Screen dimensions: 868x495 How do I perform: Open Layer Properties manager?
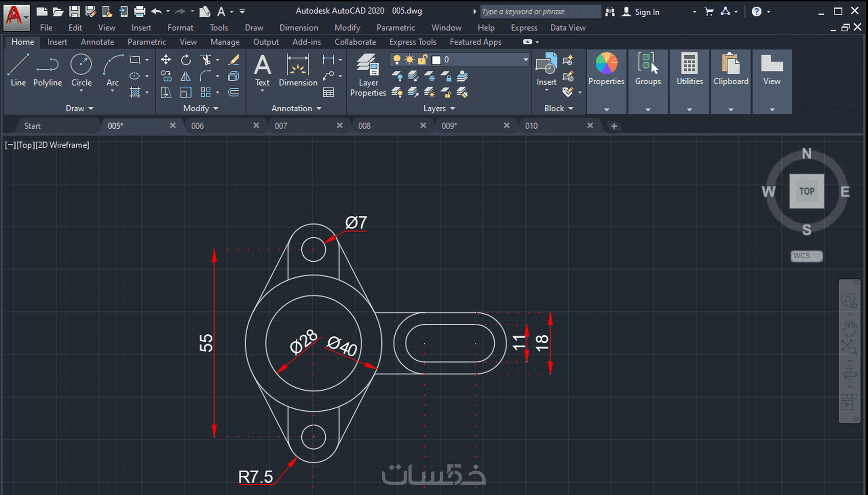pos(368,75)
